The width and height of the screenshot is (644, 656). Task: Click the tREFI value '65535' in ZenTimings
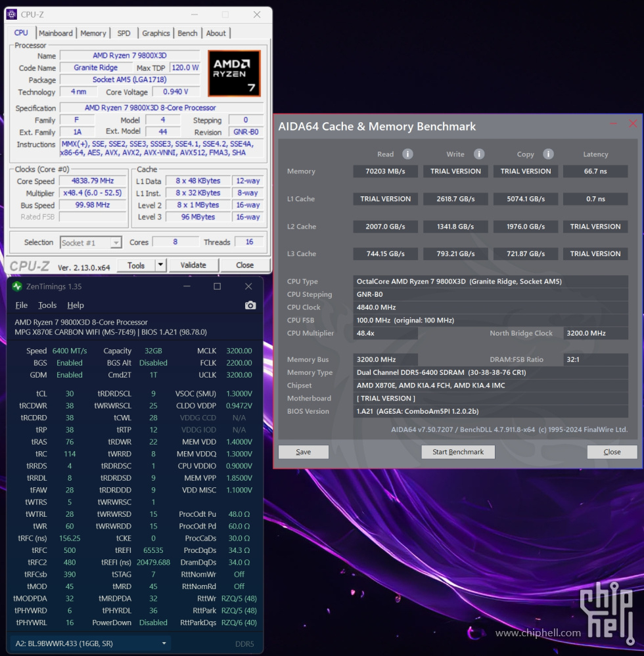click(153, 550)
